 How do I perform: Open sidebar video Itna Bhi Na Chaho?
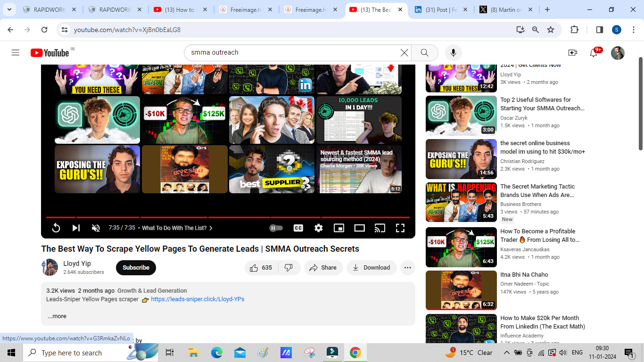[524, 275]
